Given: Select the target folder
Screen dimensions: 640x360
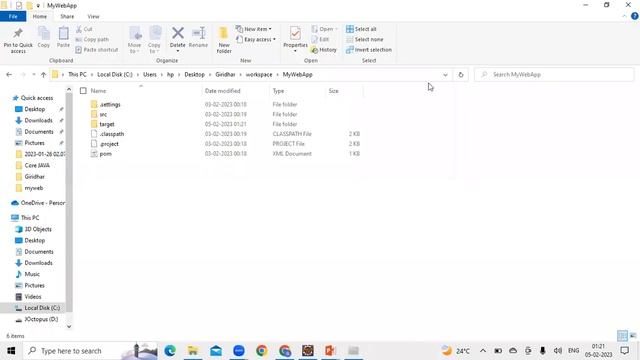Looking at the screenshot, I should [x=107, y=124].
